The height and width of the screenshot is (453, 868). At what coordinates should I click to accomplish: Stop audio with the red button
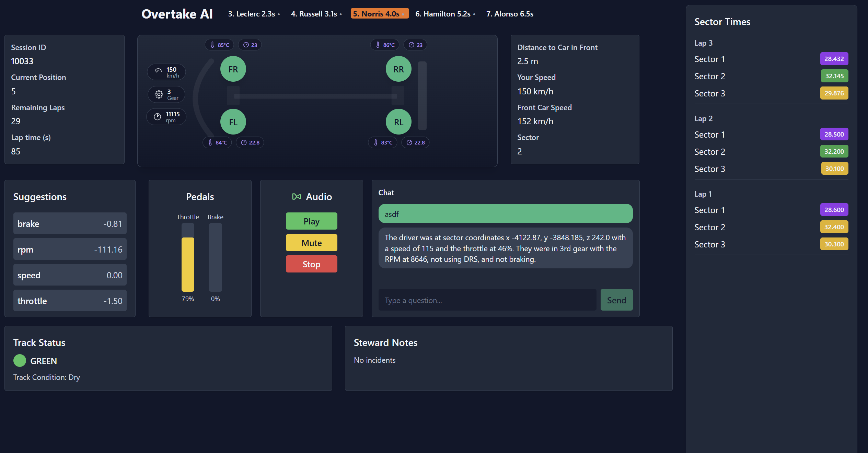click(311, 264)
